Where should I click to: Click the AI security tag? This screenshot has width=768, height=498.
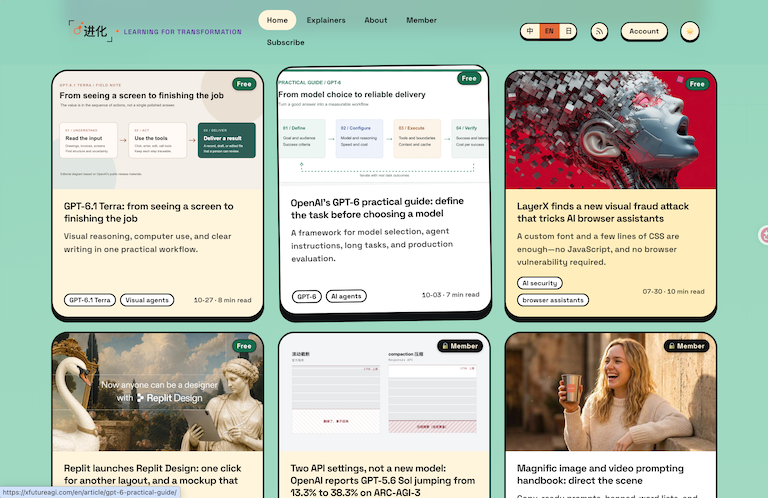[540, 283]
